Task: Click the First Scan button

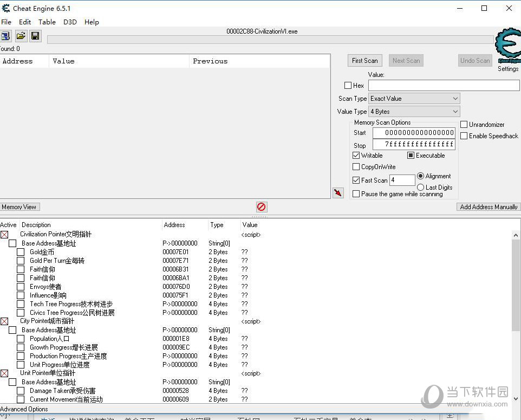Action: (365, 61)
